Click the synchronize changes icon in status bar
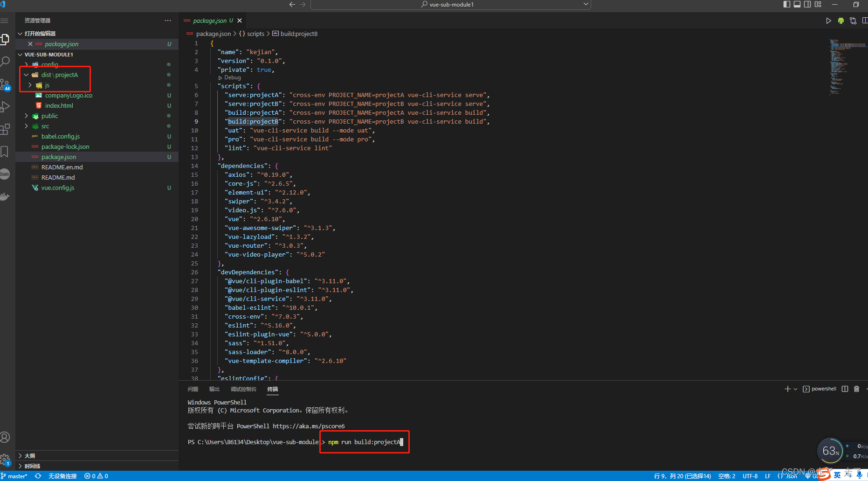This screenshot has height=481, width=868. [38, 476]
